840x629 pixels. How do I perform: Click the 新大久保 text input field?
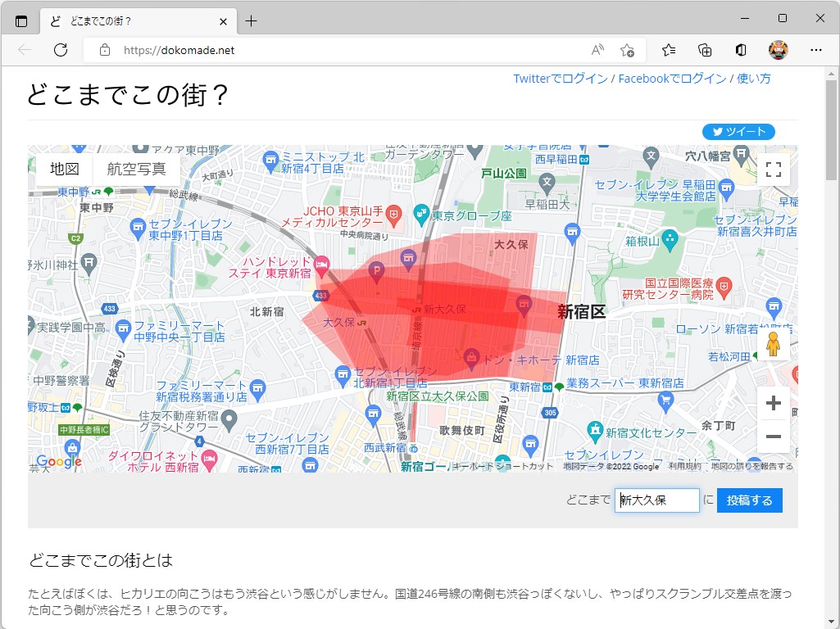point(656,500)
